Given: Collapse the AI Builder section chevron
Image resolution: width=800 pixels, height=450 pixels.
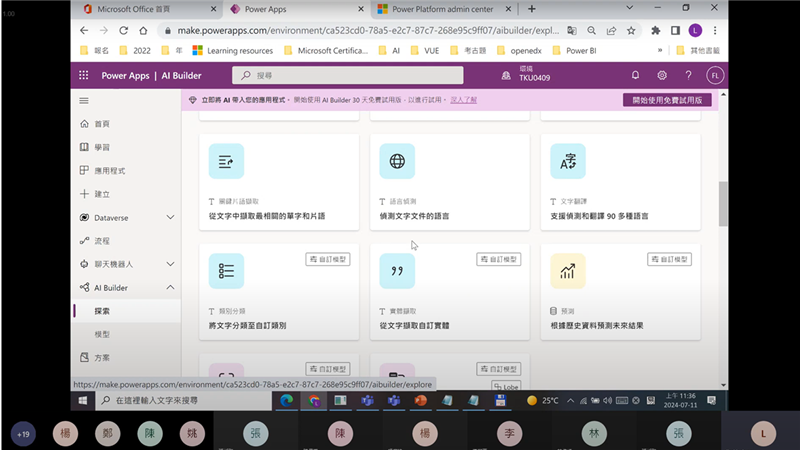Looking at the screenshot, I should (x=170, y=288).
